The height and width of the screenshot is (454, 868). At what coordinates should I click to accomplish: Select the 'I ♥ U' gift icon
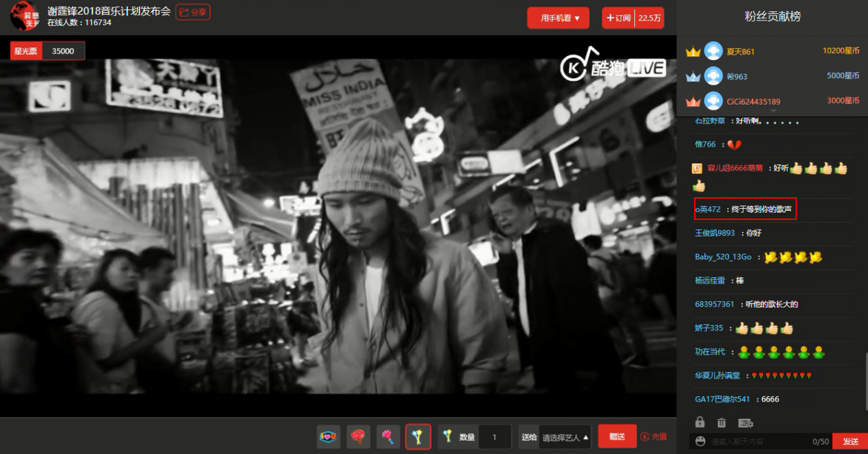coord(329,436)
